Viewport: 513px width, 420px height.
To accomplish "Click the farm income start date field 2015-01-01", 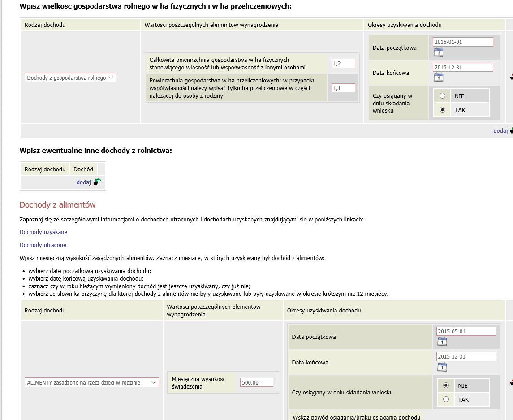I will pos(463,42).
